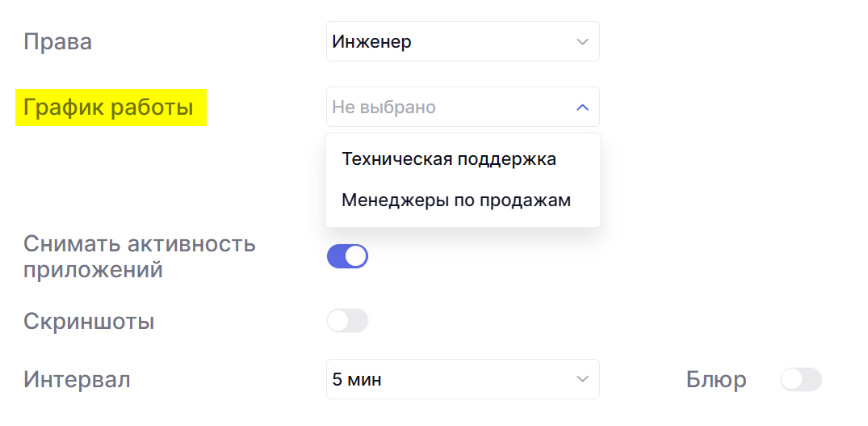Click the chevron arrow in the Права field

pyautogui.click(x=582, y=42)
